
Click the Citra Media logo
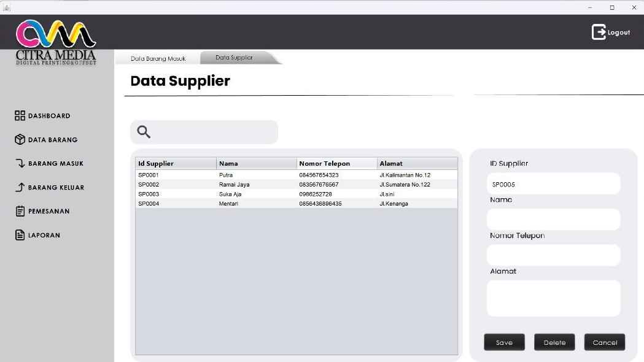56,42
